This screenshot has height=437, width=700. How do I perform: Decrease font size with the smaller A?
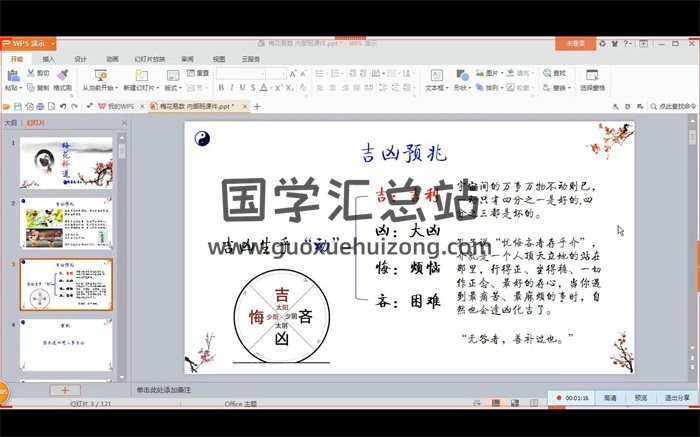304,74
